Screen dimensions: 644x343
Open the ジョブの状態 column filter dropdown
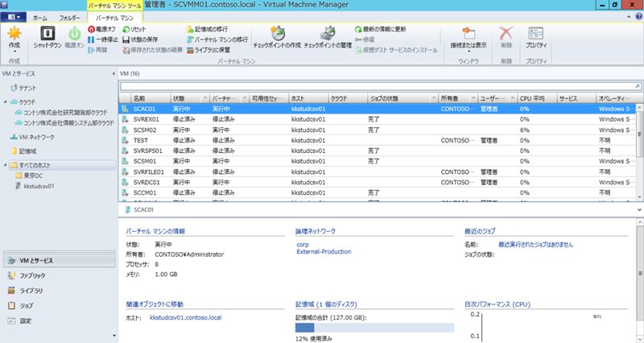coord(433,98)
